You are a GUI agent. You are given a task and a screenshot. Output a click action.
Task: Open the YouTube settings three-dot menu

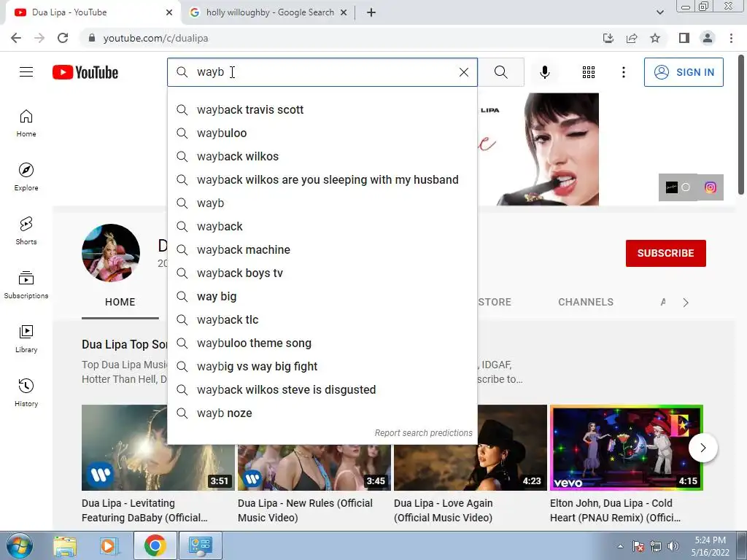pyautogui.click(x=623, y=72)
